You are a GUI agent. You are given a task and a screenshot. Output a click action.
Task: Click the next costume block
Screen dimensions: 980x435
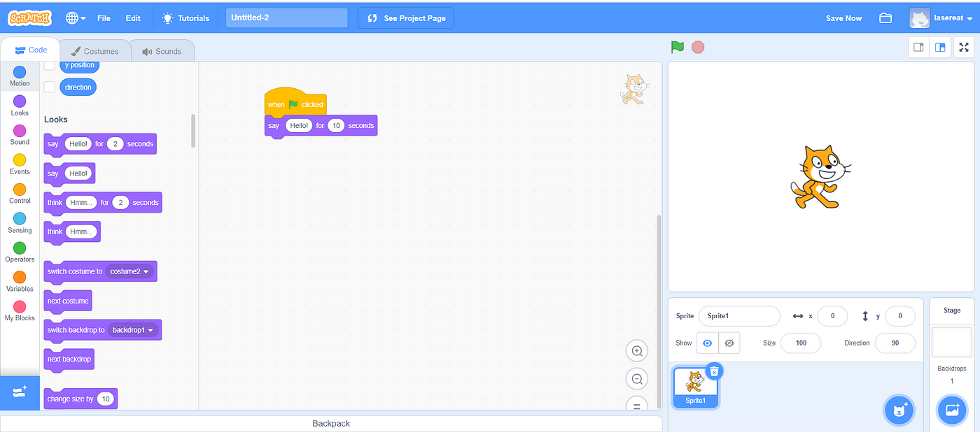pyautogui.click(x=68, y=301)
